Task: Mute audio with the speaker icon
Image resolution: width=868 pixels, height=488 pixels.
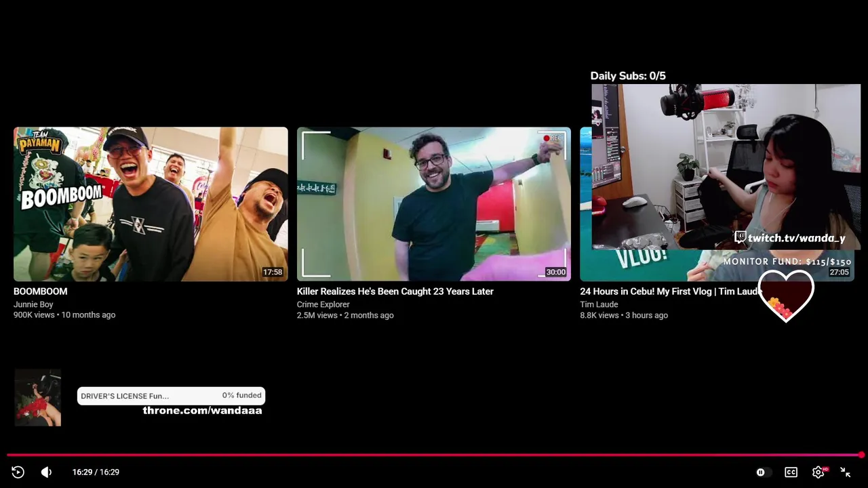Action: click(46, 472)
